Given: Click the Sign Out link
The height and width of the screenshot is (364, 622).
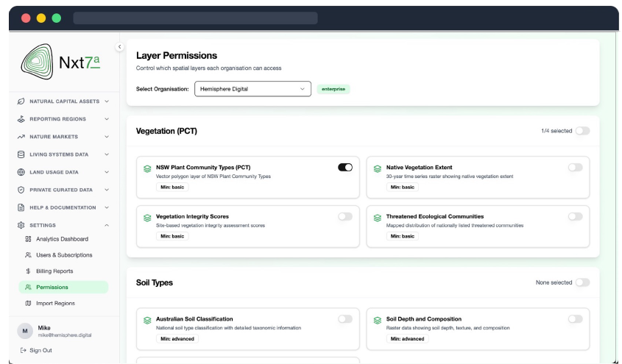Looking at the screenshot, I should 36,350.
